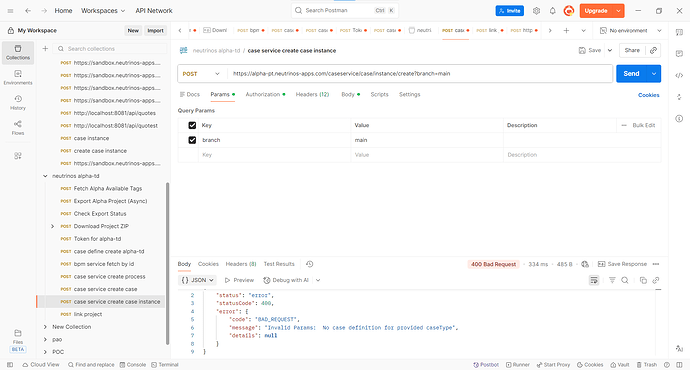
Task: Open the JSON response format dropdown
Action: coord(198,280)
